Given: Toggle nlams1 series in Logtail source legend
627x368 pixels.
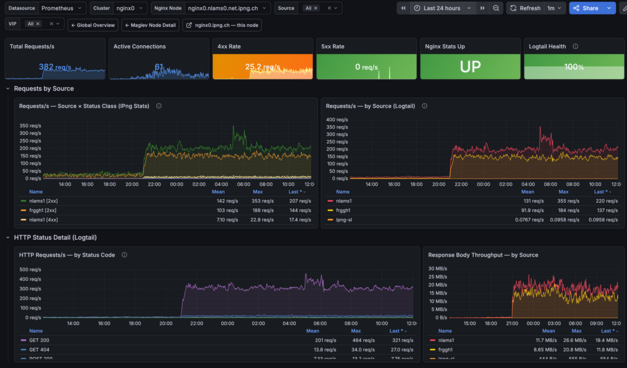Looking at the screenshot, I should (344, 201).
